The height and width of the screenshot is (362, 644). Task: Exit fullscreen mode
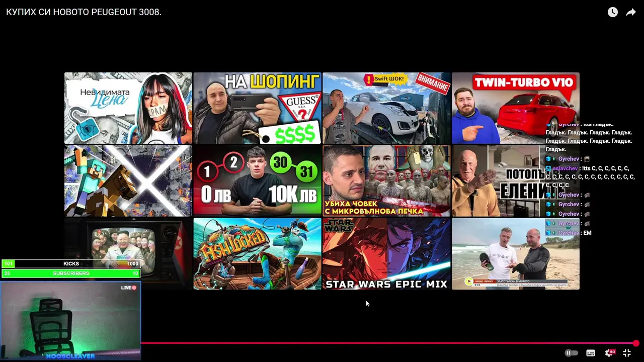click(x=627, y=353)
